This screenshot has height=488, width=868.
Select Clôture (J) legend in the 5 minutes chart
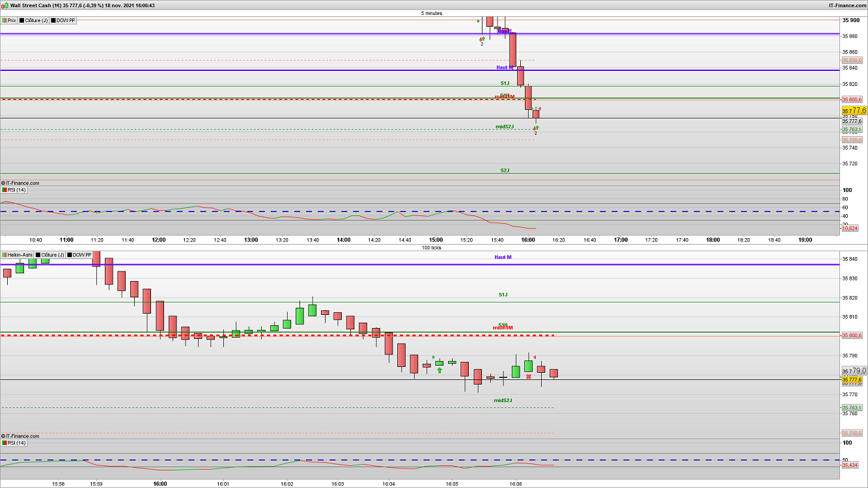pyautogui.click(x=34, y=20)
